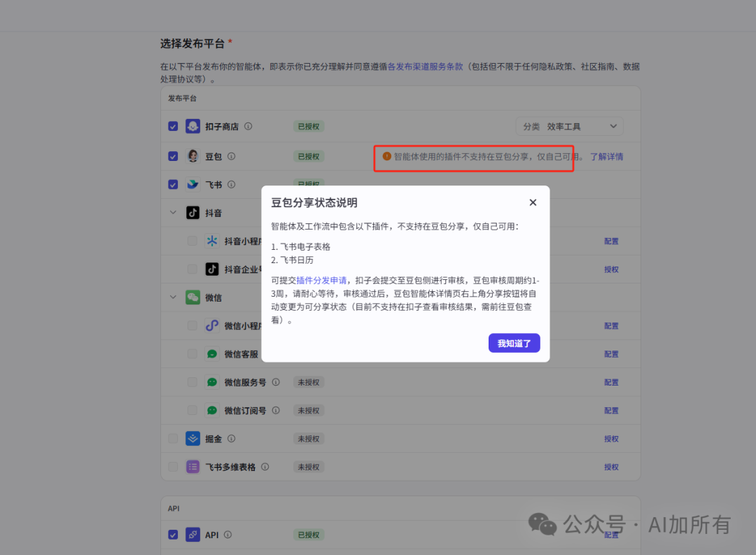Click the 微信小程序 icon

212,325
